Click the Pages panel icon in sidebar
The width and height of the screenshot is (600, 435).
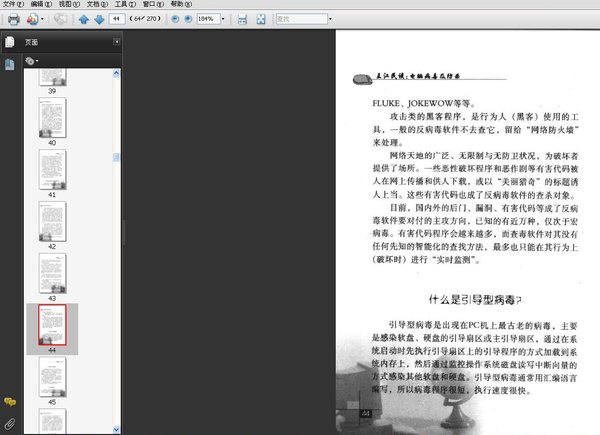click(10, 42)
